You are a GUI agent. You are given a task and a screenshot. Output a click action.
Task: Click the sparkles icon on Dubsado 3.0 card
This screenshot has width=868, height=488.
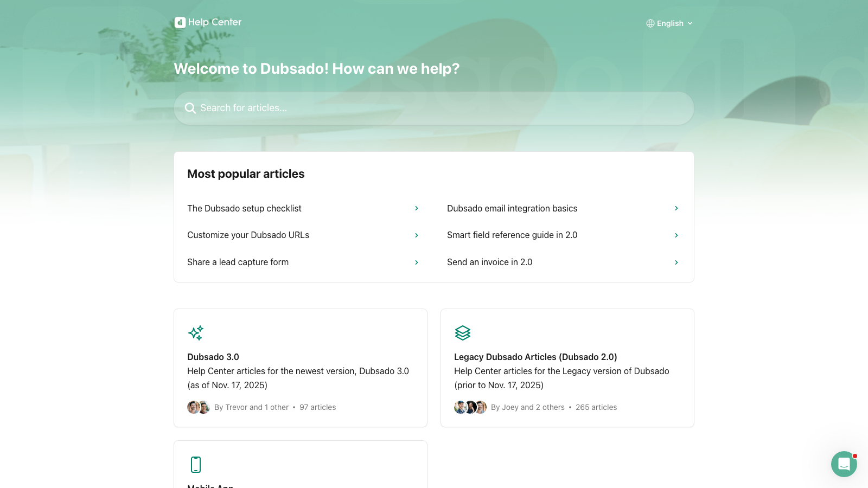(x=196, y=333)
